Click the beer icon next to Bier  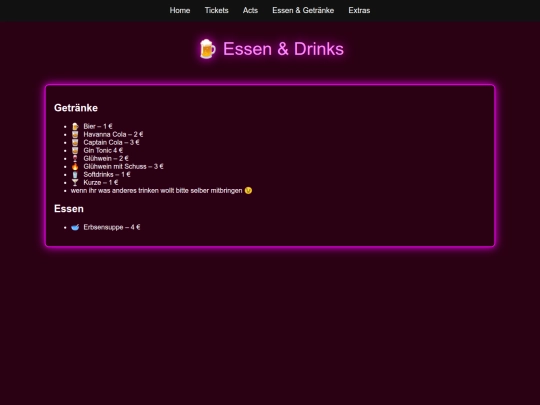[x=75, y=126]
